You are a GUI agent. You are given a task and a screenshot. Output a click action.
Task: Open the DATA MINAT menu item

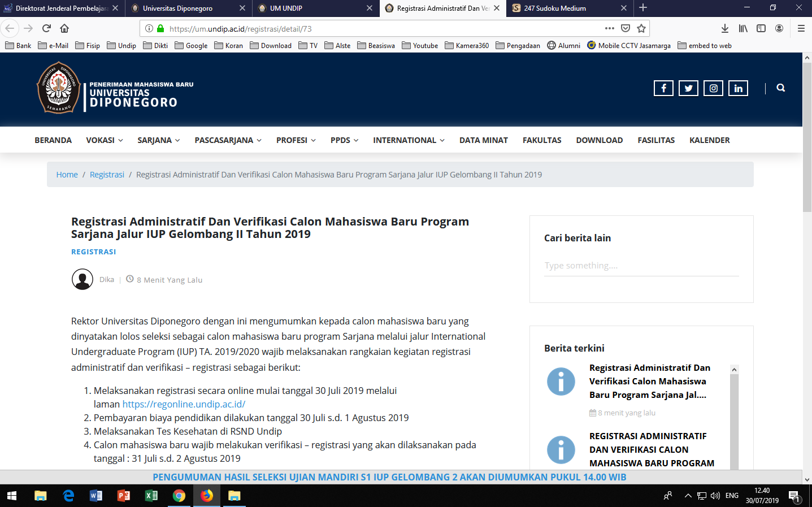pos(484,140)
